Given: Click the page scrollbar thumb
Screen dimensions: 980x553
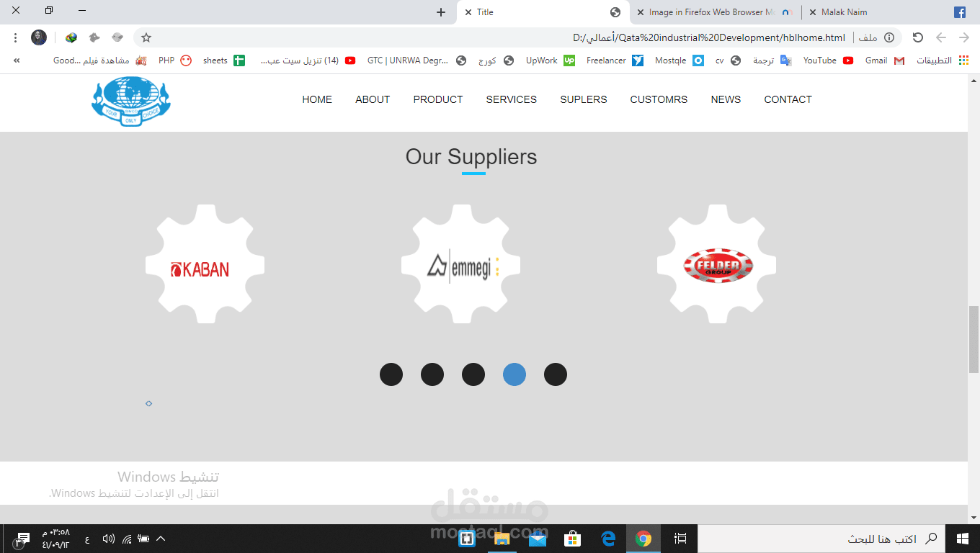Looking at the screenshot, I should click(974, 339).
